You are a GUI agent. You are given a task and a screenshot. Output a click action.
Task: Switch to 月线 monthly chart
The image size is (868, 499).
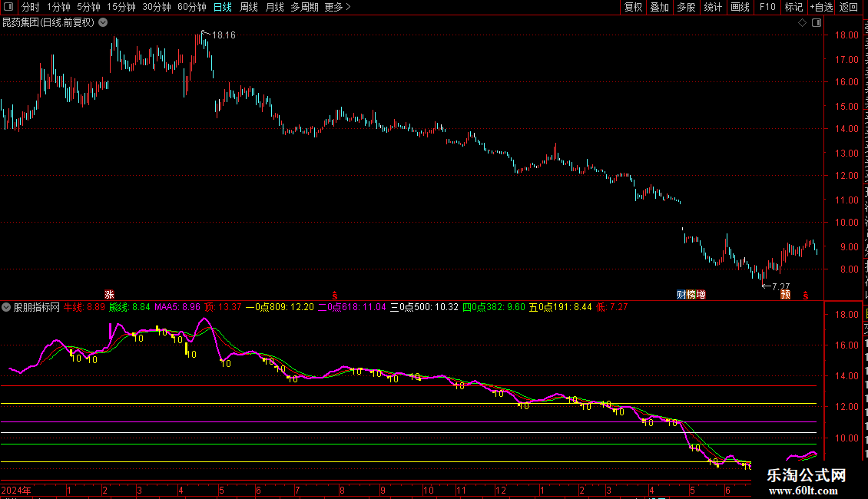tap(274, 7)
